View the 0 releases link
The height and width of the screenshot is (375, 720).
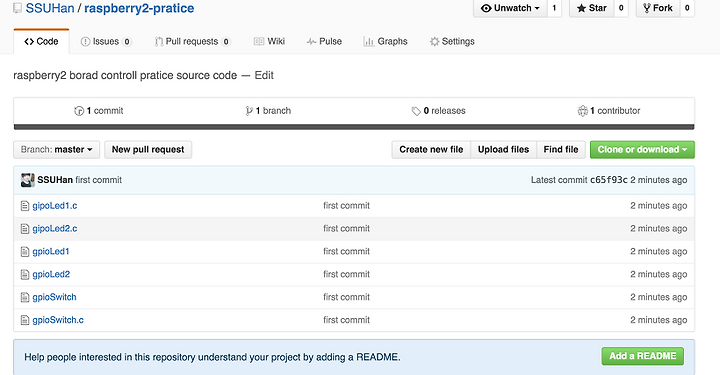click(x=439, y=111)
